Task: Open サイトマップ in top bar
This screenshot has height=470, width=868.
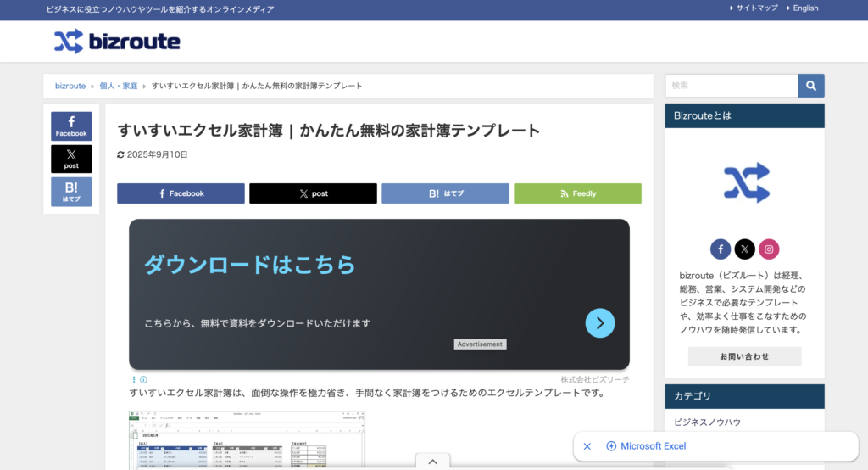Action: pos(756,8)
